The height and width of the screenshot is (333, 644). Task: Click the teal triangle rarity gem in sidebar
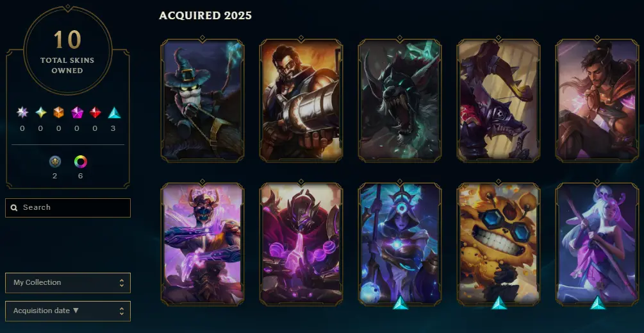pyautogui.click(x=114, y=113)
